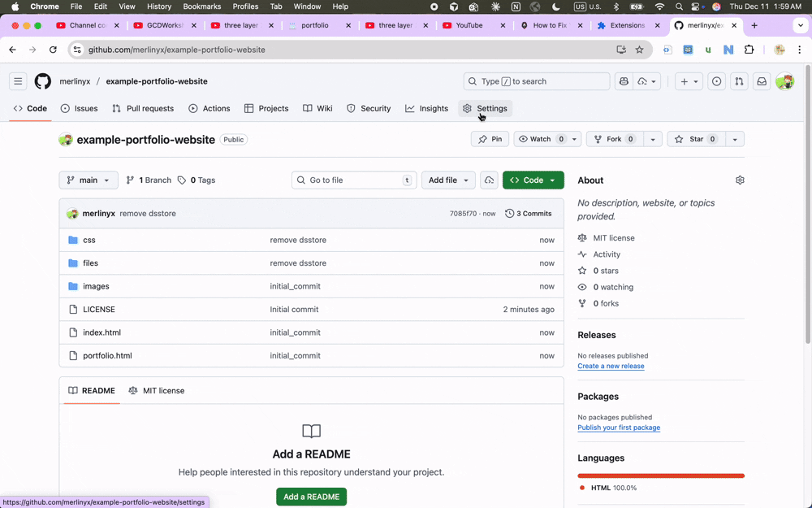Open the images folder
812x508 pixels.
tap(97, 286)
